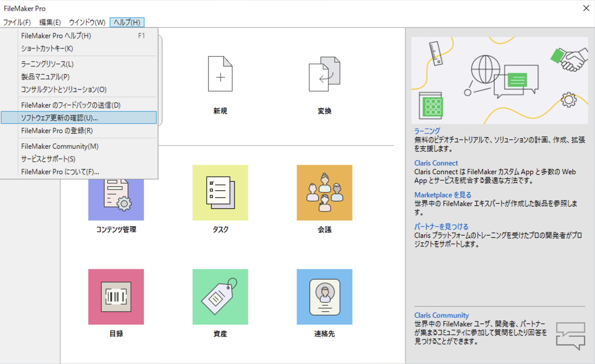The height and width of the screenshot is (364, 595).
Task: Click the Claris Connect link
Action: click(x=436, y=163)
